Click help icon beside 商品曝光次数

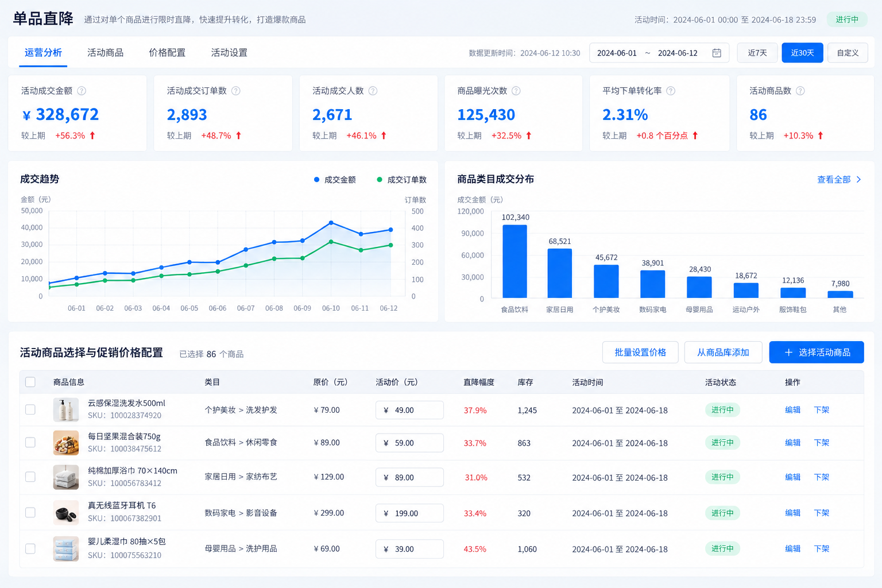(x=516, y=91)
